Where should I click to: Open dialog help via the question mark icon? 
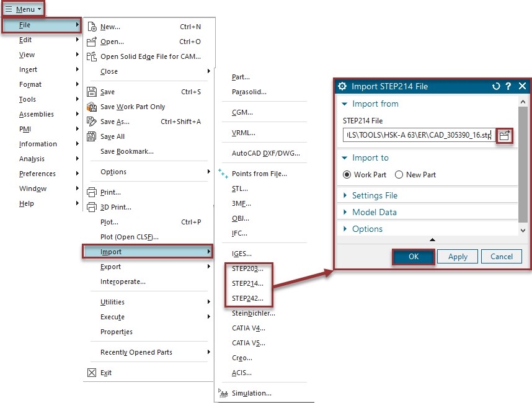coord(509,87)
